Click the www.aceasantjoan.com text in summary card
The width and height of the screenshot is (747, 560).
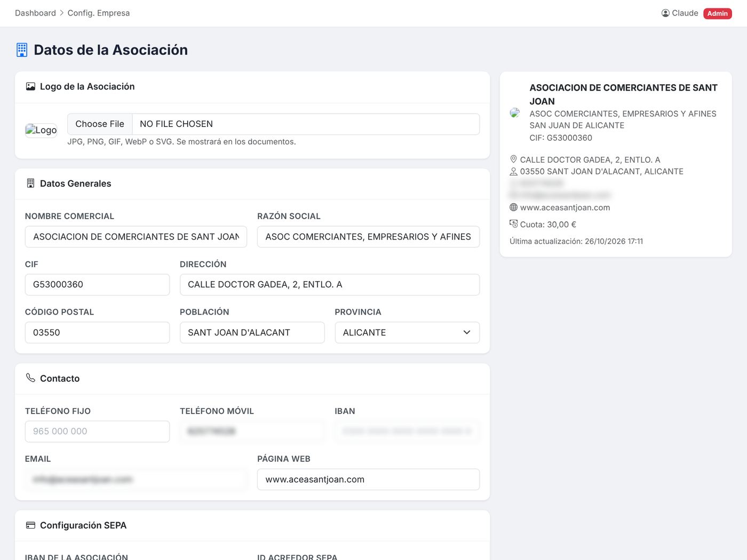[x=565, y=207]
